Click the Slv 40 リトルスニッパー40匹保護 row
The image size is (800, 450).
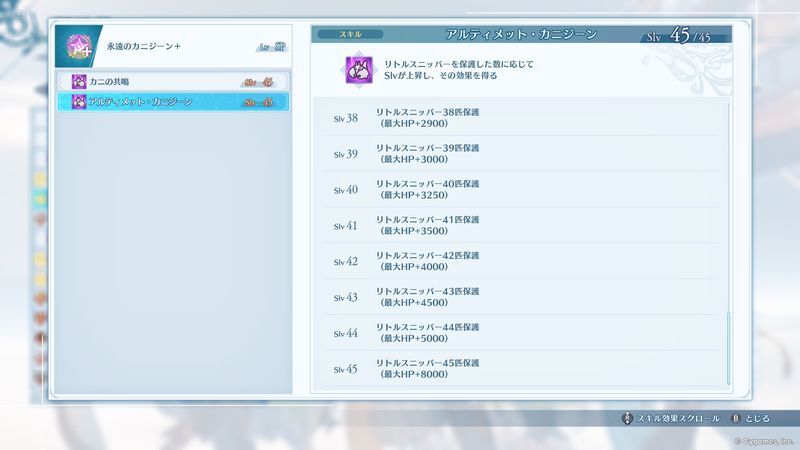tap(521, 189)
